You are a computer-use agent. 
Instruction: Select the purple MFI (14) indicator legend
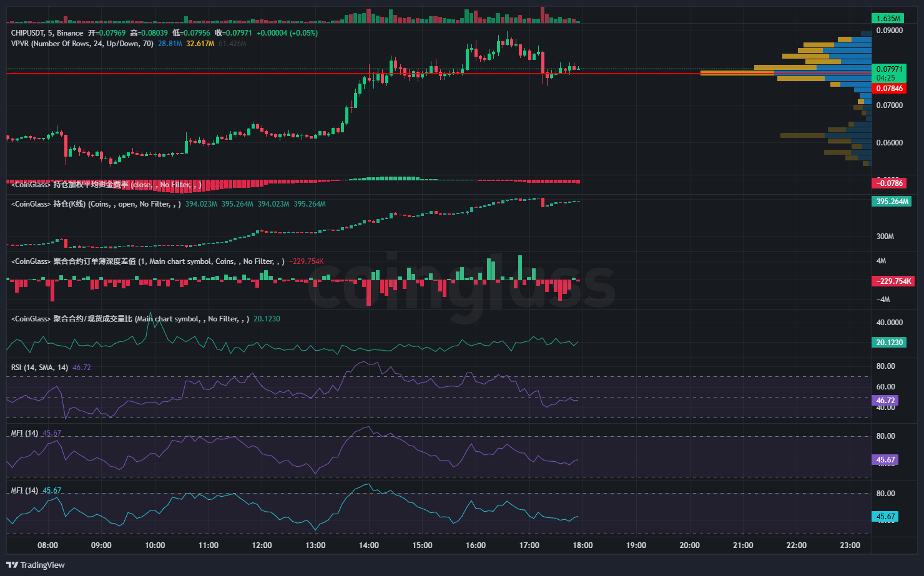pyautogui.click(x=24, y=433)
